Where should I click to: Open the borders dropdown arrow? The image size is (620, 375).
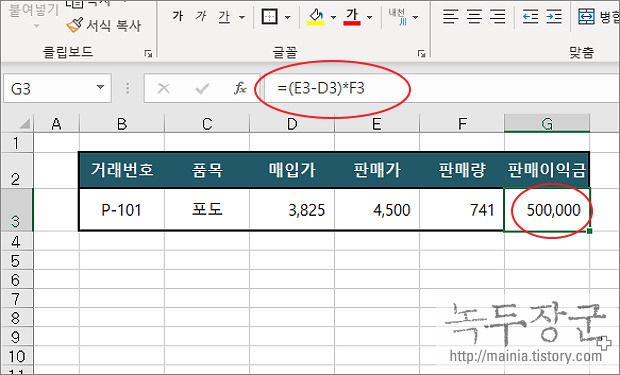pyautogui.click(x=287, y=17)
